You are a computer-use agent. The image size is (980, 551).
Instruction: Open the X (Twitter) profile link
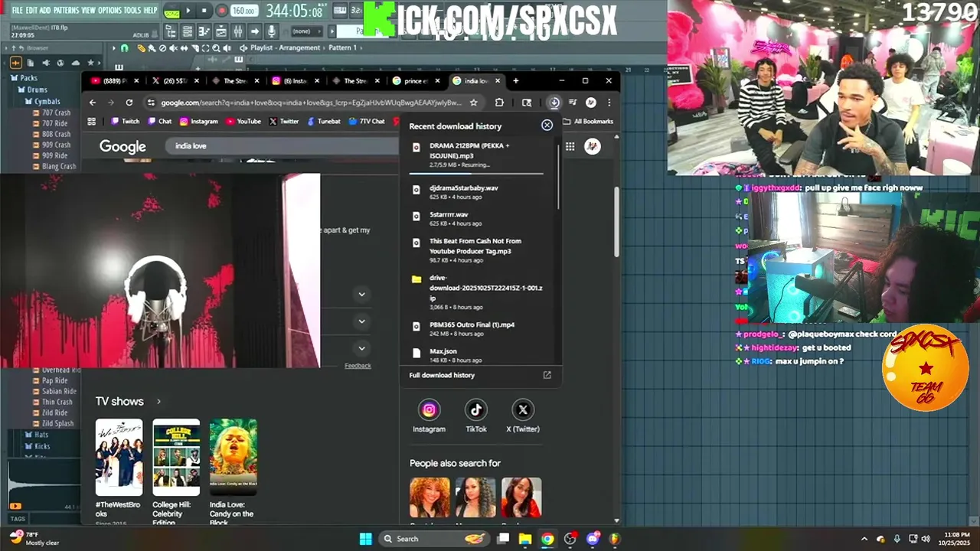[x=523, y=416]
